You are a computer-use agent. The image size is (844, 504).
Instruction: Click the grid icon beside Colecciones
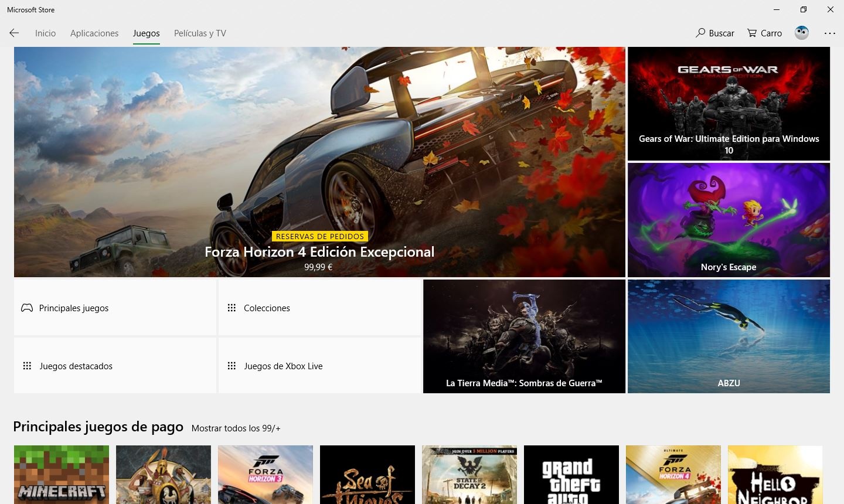pyautogui.click(x=232, y=308)
